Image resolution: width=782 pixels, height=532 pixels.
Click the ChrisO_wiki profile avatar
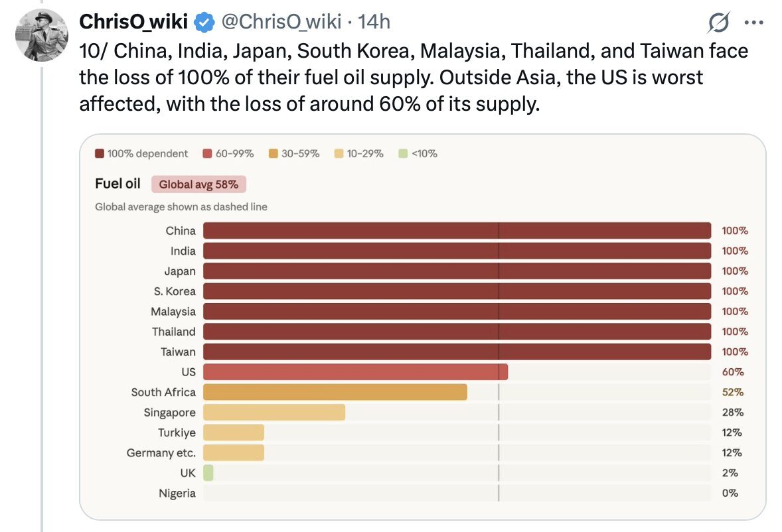point(42,36)
